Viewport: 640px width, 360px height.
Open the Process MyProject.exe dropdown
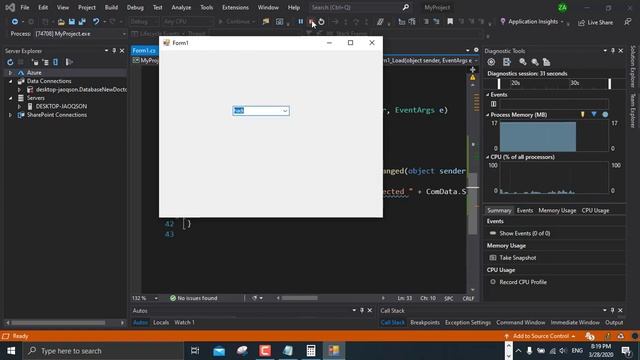click(124, 34)
